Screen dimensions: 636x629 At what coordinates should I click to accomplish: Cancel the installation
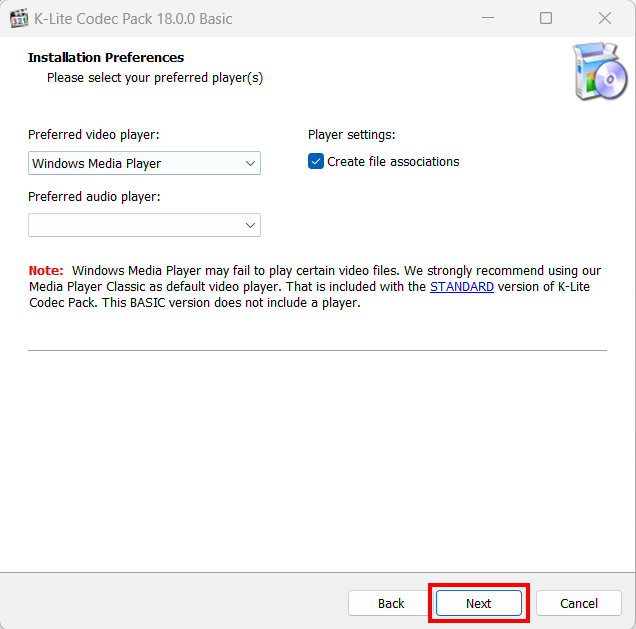point(579,603)
